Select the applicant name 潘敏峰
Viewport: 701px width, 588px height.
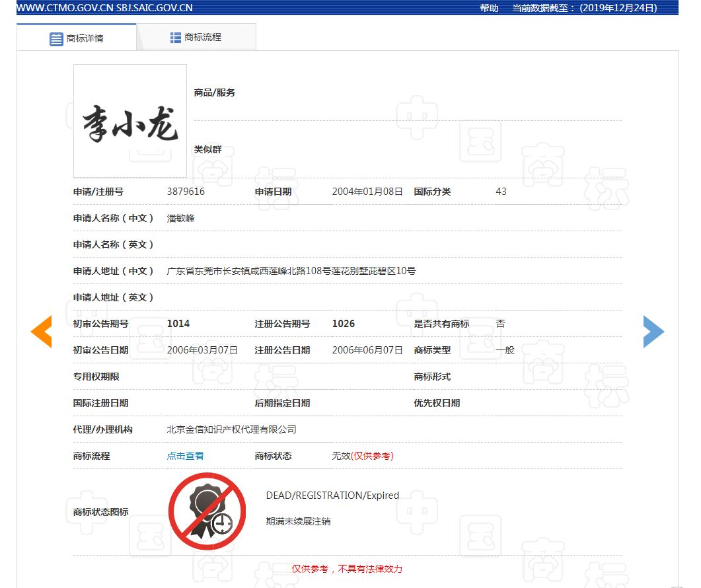(180, 218)
